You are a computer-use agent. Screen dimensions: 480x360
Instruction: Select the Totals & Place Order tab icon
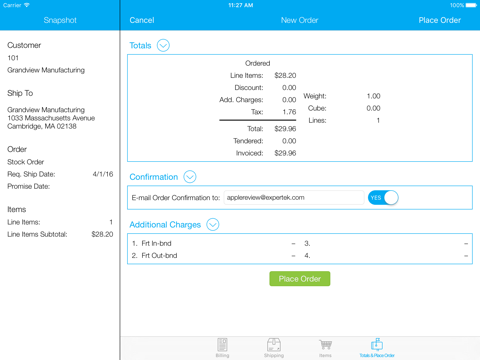[377, 348]
